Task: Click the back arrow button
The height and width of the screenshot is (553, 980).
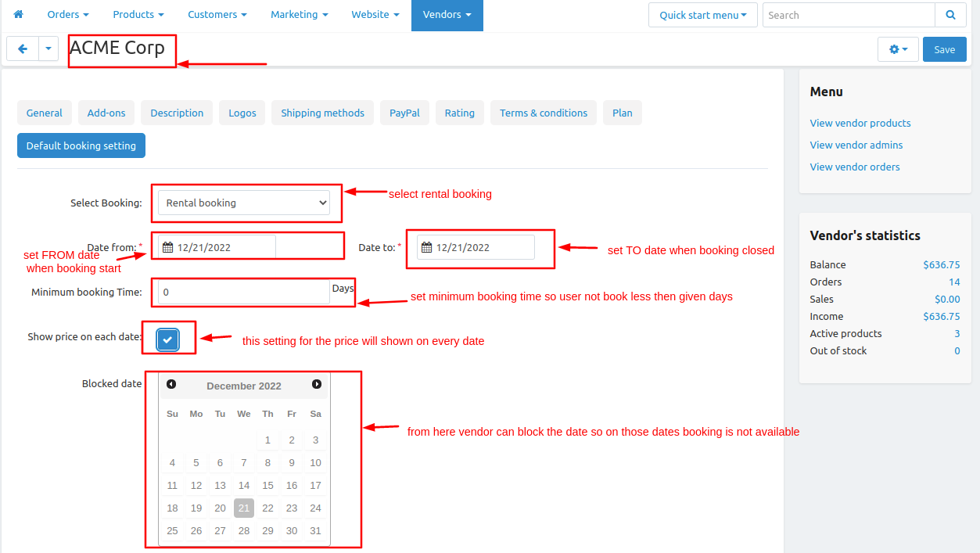Action: (x=23, y=48)
